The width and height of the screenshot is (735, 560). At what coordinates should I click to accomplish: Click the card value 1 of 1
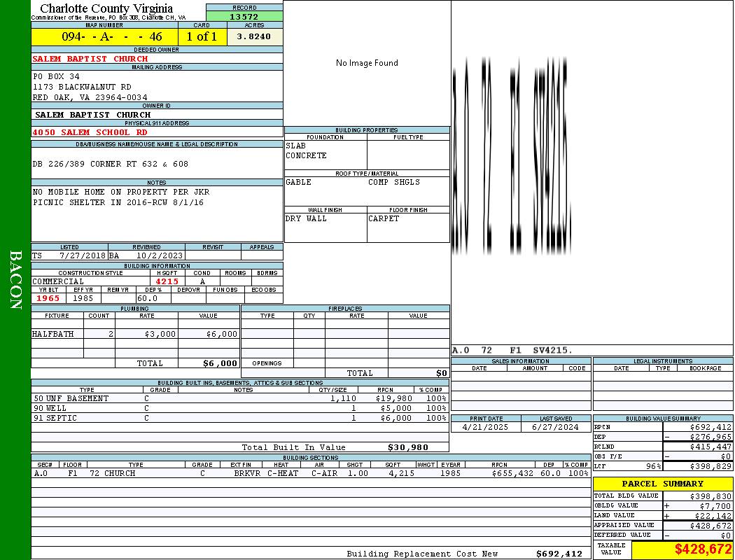tap(202, 36)
